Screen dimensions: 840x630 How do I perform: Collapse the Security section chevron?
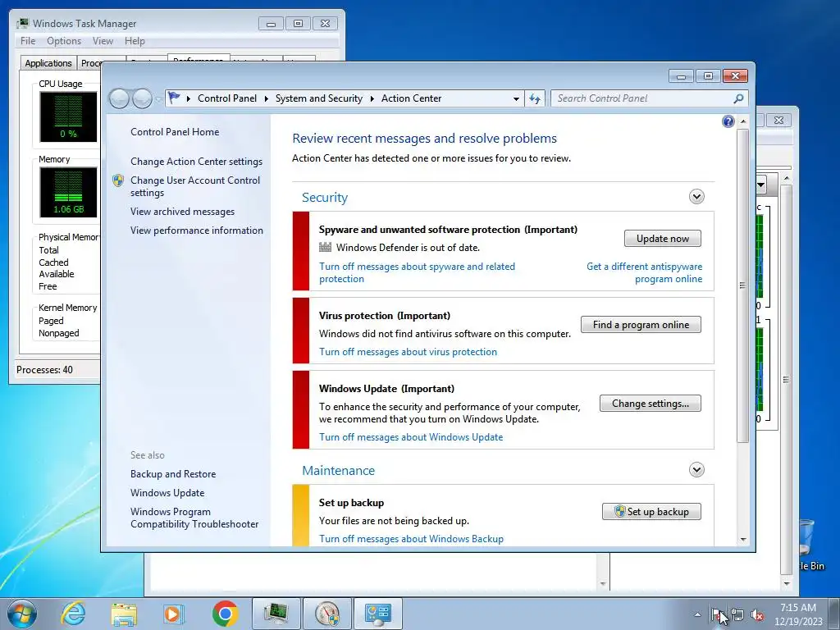[x=696, y=197]
